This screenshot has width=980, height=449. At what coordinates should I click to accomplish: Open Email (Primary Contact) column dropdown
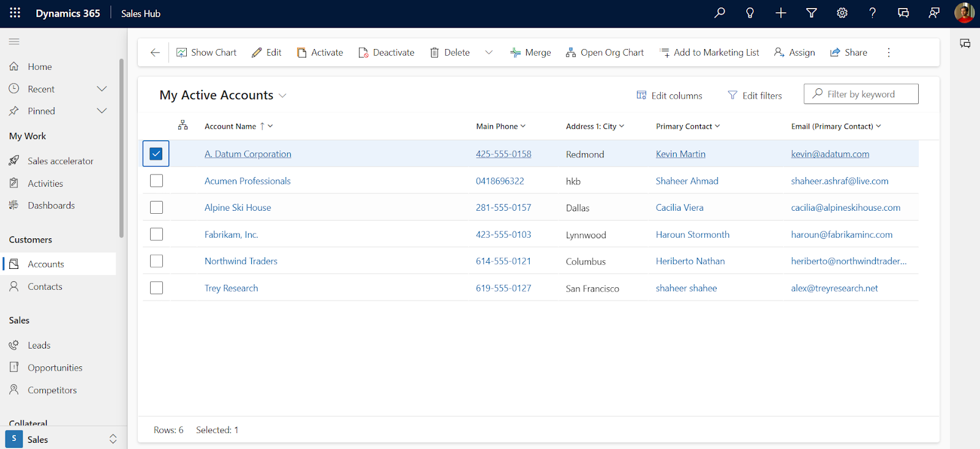click(x=878, y=126)
